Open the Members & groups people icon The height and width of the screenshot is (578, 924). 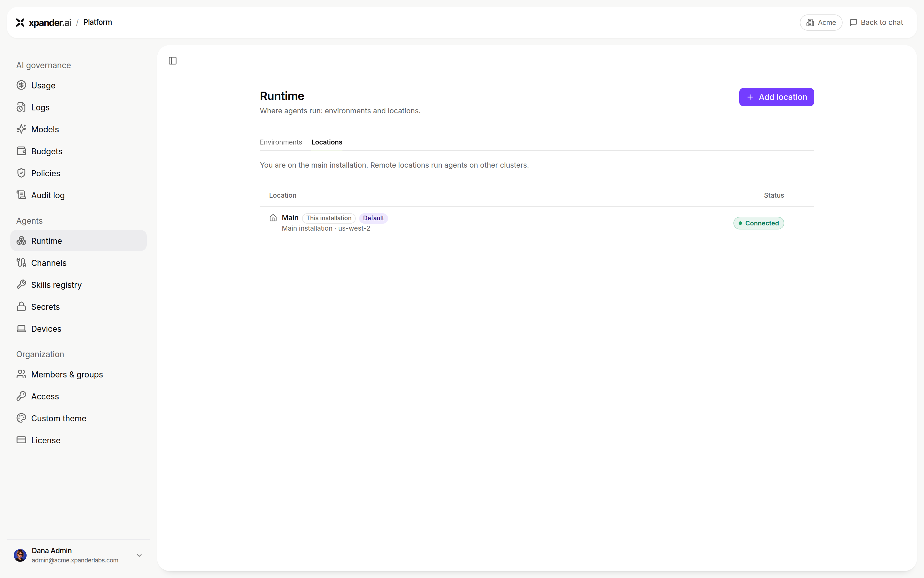(x=21, y=374)
